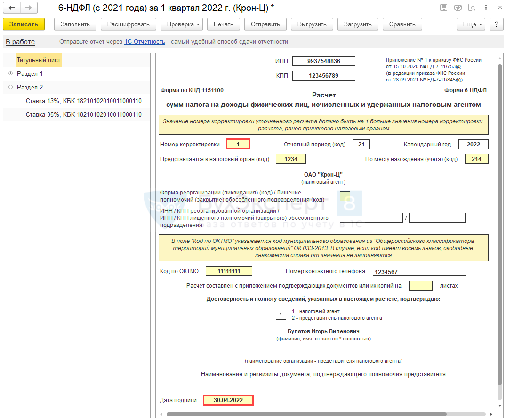Click the yellow Записать button
506x420 pixels.
24,24
